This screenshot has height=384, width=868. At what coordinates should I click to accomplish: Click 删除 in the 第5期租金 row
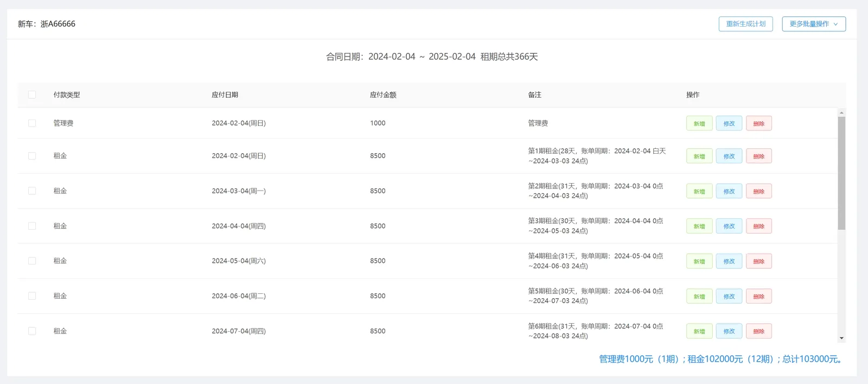click(759, 296)
